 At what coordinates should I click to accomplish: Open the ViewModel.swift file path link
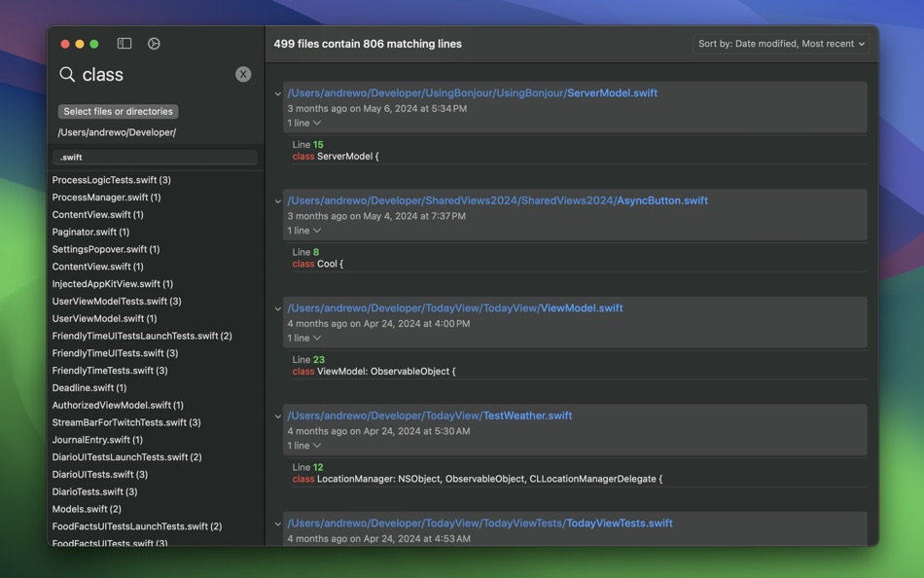point(455,307)
